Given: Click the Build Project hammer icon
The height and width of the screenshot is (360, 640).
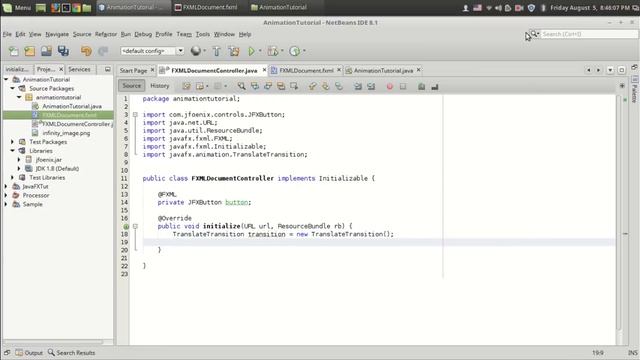Looking at the screenshot, I should tap(216, 51).
